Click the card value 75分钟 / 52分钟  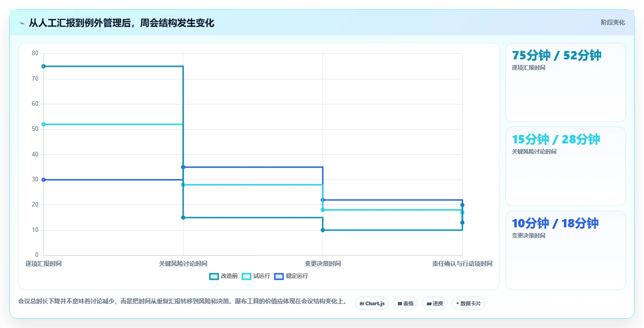coord(556,55)
